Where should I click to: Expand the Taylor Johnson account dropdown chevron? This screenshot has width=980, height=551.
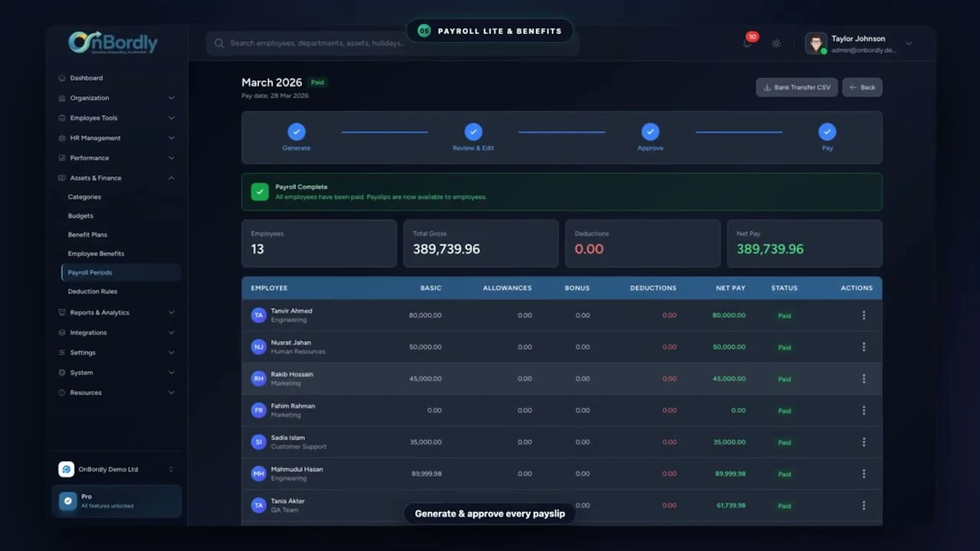tap(908, 43)
